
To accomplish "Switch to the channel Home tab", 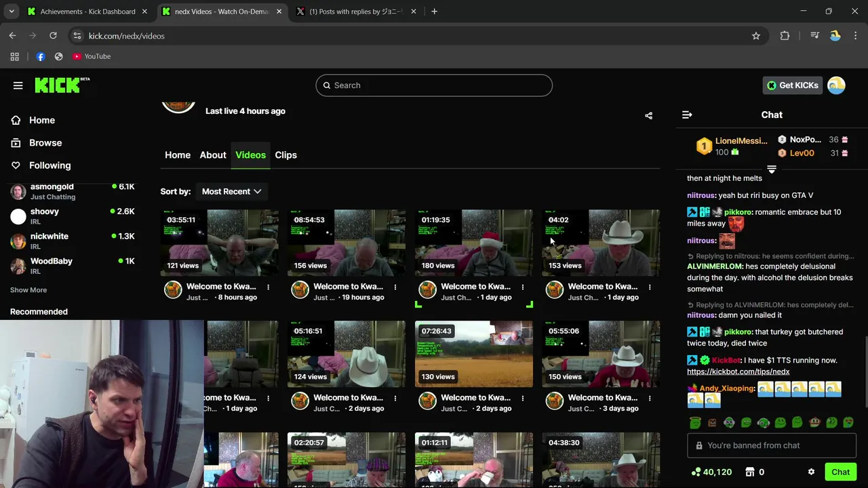I will (x=178, y=155).
